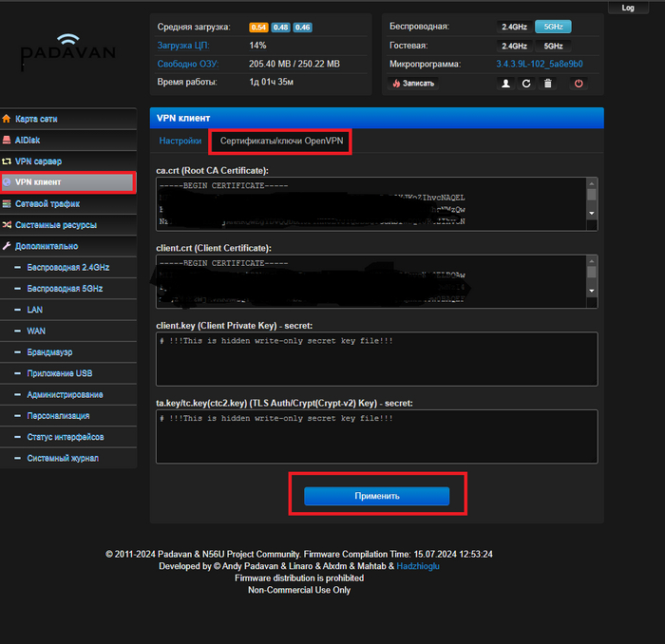The width and height of the screenshot is (665, 644).
Task: Switch to the Настройки tab
Action: [180, 142]
